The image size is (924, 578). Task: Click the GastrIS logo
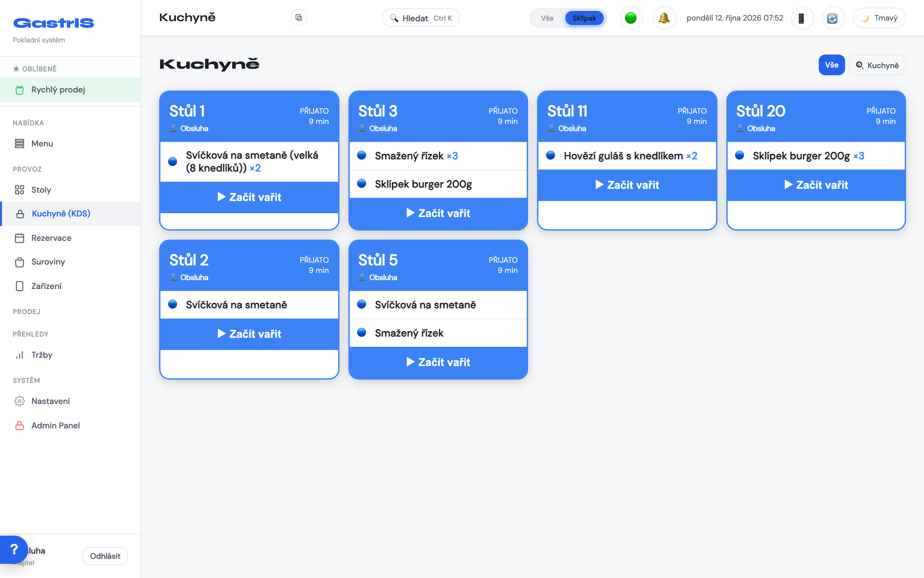[54, 23]
